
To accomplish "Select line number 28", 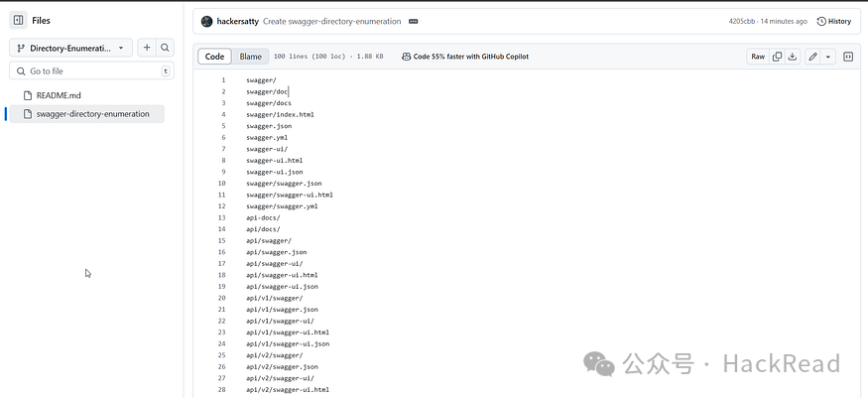I will tap(221, 390).
